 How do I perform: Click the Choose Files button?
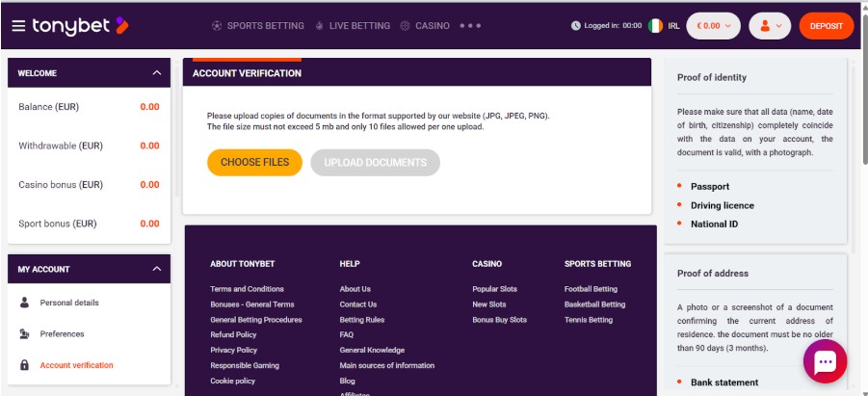(x=254, y=163)
